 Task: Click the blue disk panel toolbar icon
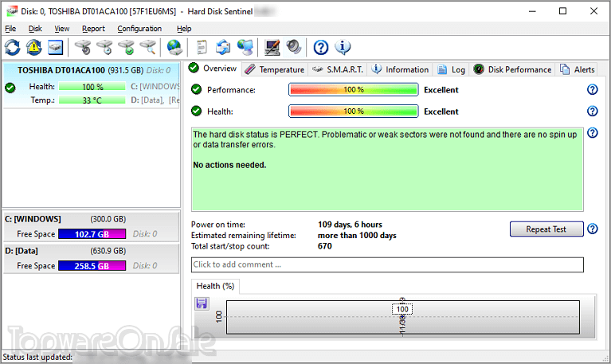pyautogui.click(x=55, y=48)
